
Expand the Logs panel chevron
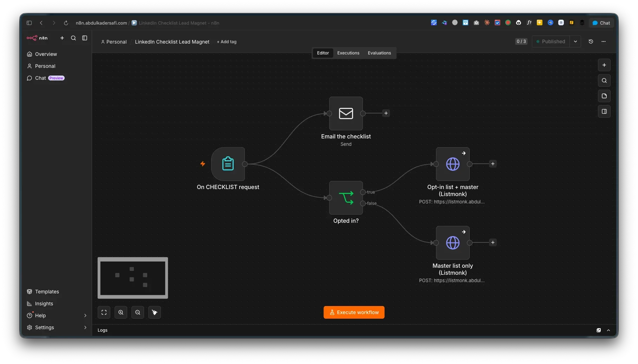tap(608, 330)
